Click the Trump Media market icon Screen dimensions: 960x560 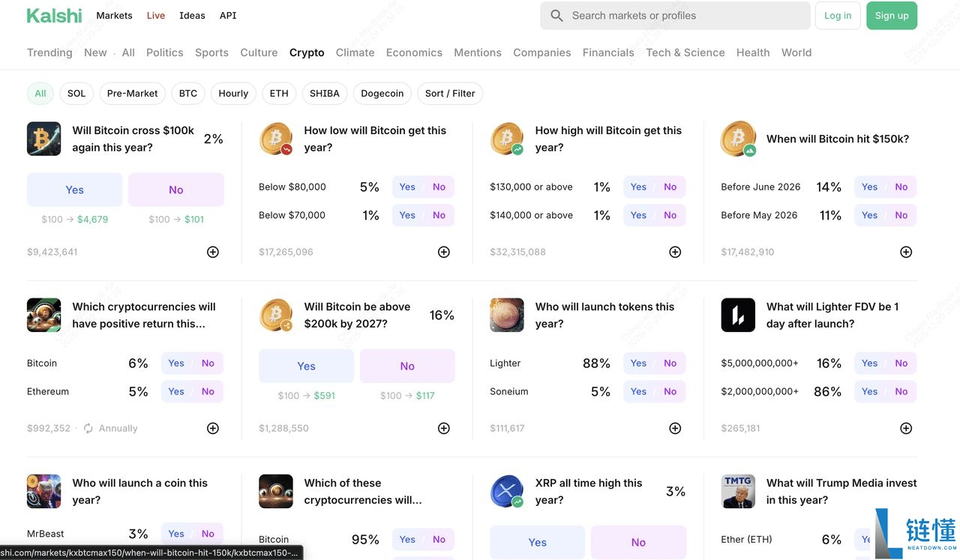coord(738,491)
